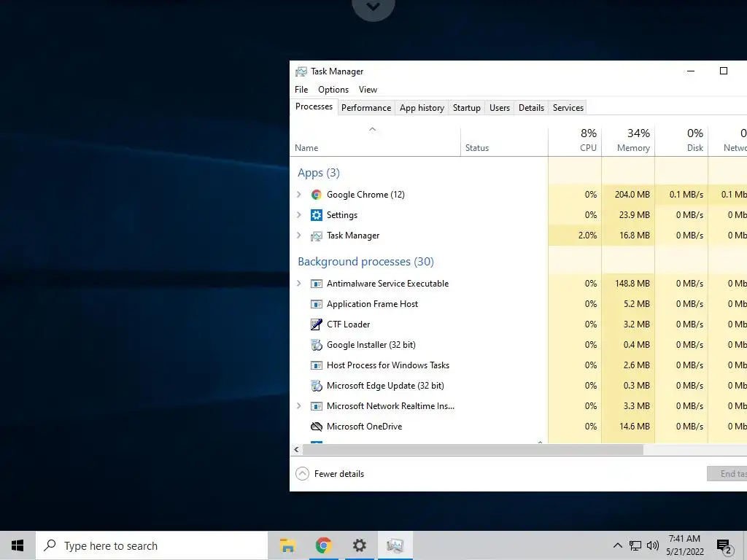Click the CTF Loader pen icon
The image size is (747, 560).
pos(317,324)
